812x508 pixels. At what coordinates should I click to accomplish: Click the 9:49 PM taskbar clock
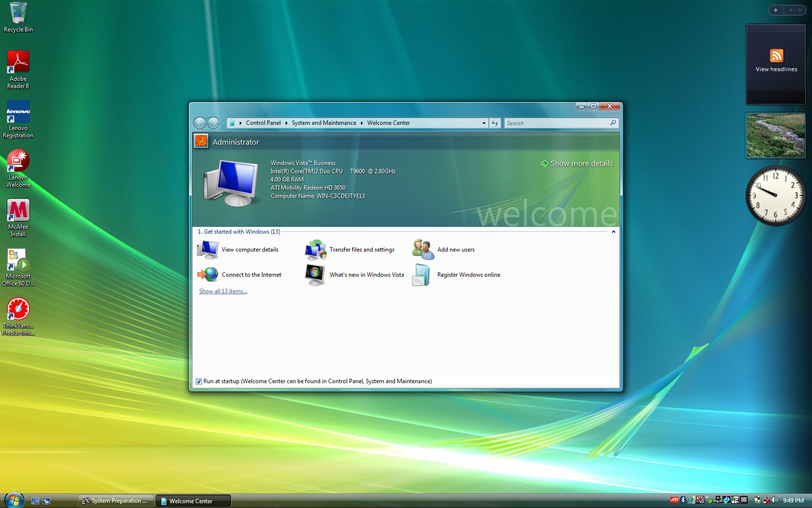coord(793,500)
